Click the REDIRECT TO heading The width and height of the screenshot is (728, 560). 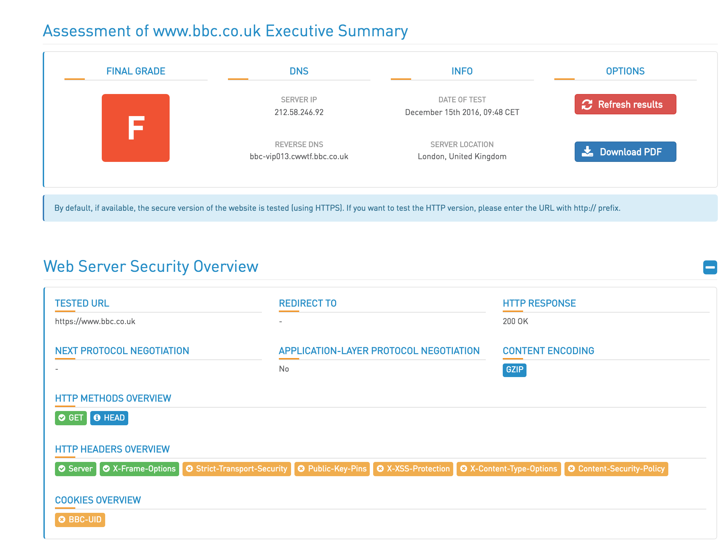[x=308, y=303]
